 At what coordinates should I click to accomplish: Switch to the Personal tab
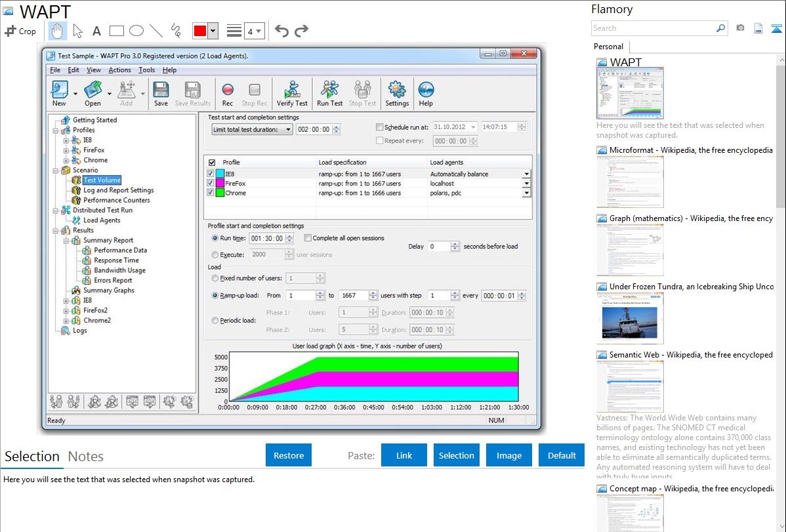[609, 47]
